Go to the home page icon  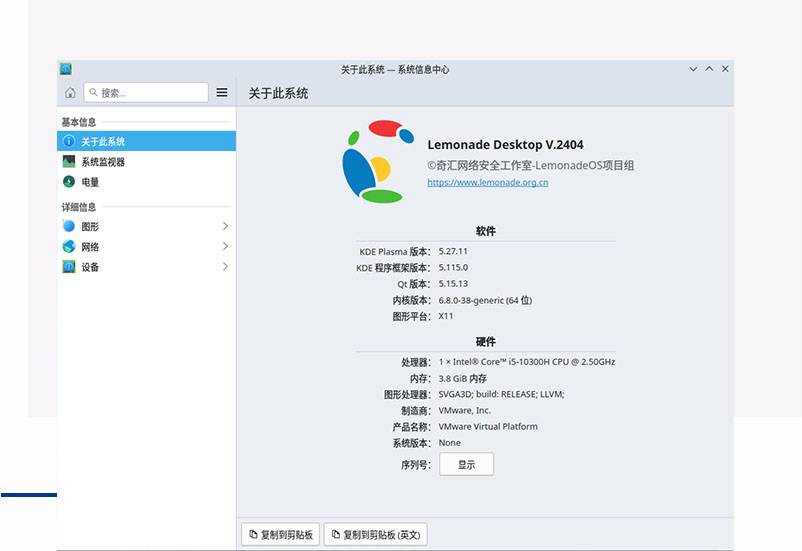point(70,93)
